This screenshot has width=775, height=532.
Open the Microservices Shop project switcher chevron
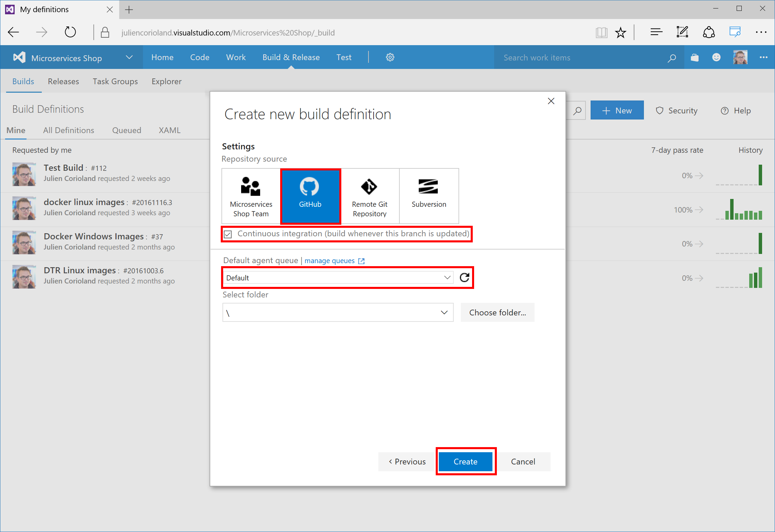pos(129,57)
